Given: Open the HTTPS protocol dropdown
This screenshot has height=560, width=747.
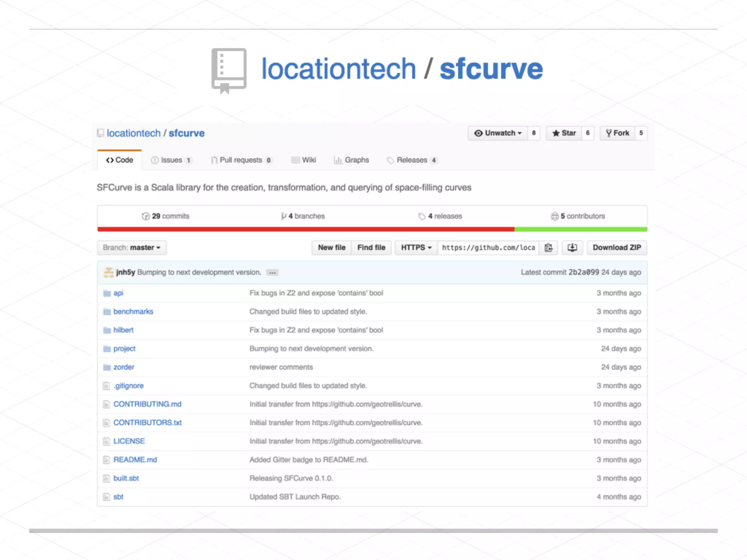Looking at the screenshot, I should tap(416, 248).
